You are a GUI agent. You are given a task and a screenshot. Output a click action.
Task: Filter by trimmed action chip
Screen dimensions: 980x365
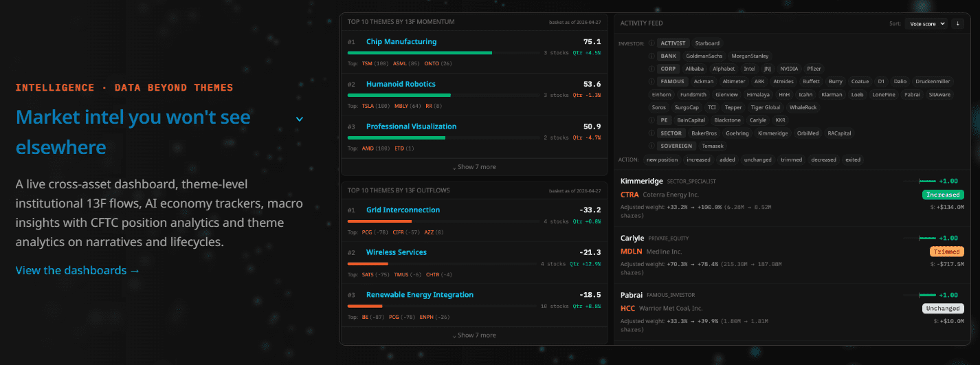point(790,159)
